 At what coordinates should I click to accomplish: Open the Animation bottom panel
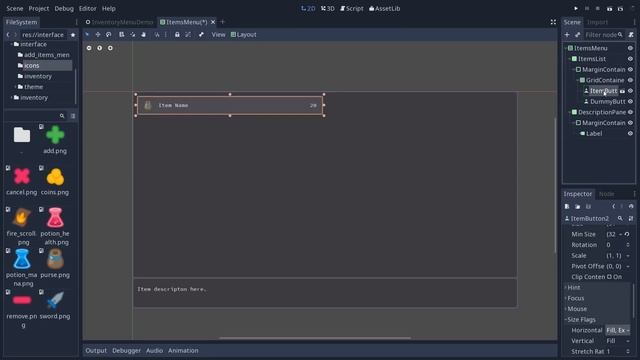[x=183, y=351]
